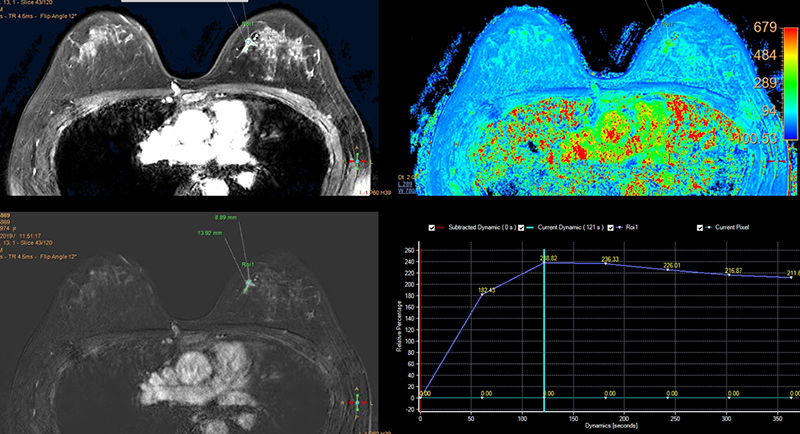The image size is (800, 434).
Task: Click the cyan current dynamic line on graph
Action: tap(544, 330)
